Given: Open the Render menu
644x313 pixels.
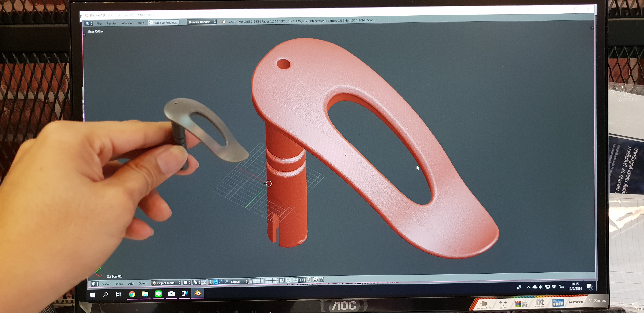Looking at the screenshot, I should [111, 23].
